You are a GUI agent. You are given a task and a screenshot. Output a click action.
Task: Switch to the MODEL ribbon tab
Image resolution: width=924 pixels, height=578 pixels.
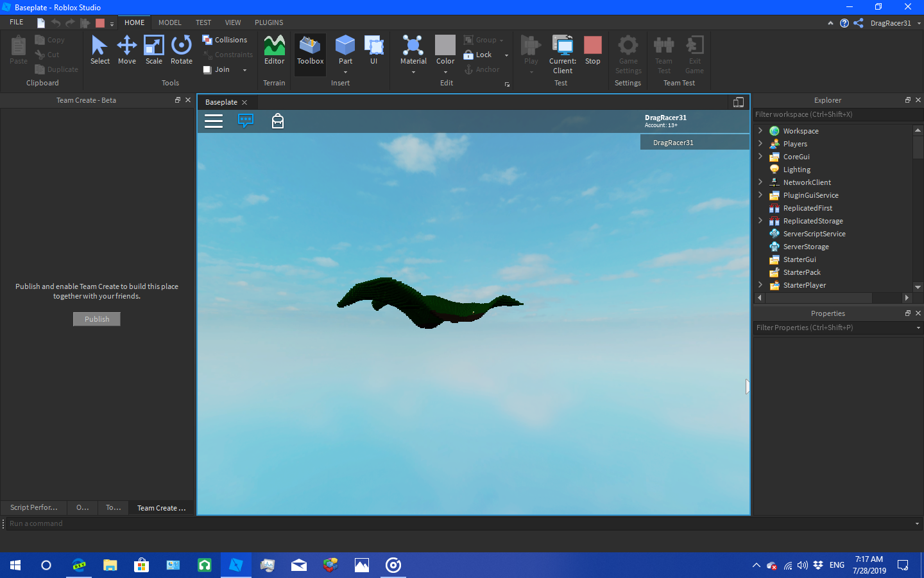169,22
